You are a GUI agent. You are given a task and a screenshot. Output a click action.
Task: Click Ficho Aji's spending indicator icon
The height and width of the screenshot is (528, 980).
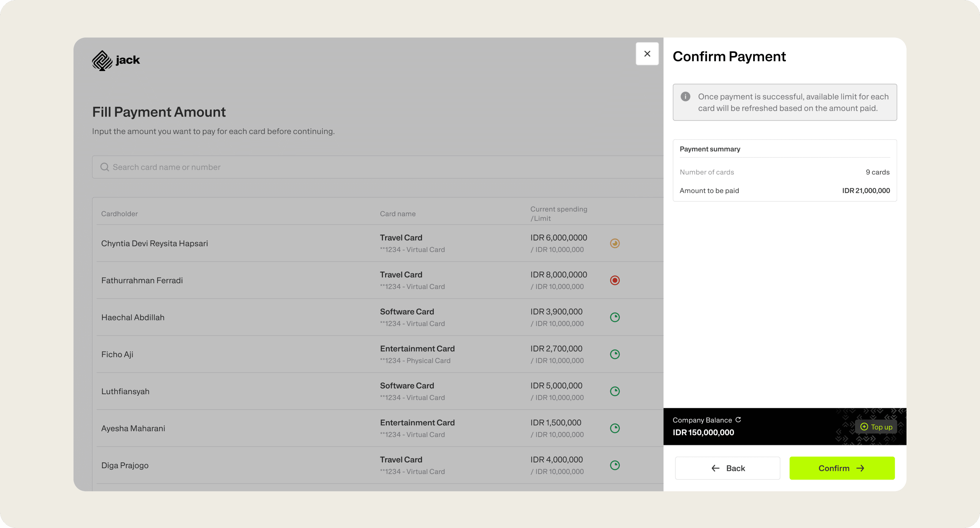615,354
